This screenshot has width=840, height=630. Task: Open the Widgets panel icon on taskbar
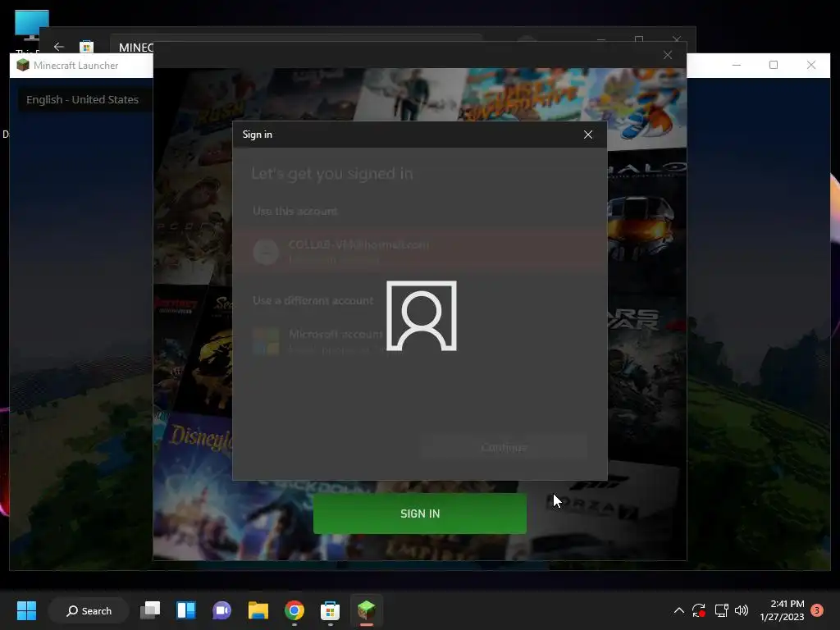coord(186,610)
